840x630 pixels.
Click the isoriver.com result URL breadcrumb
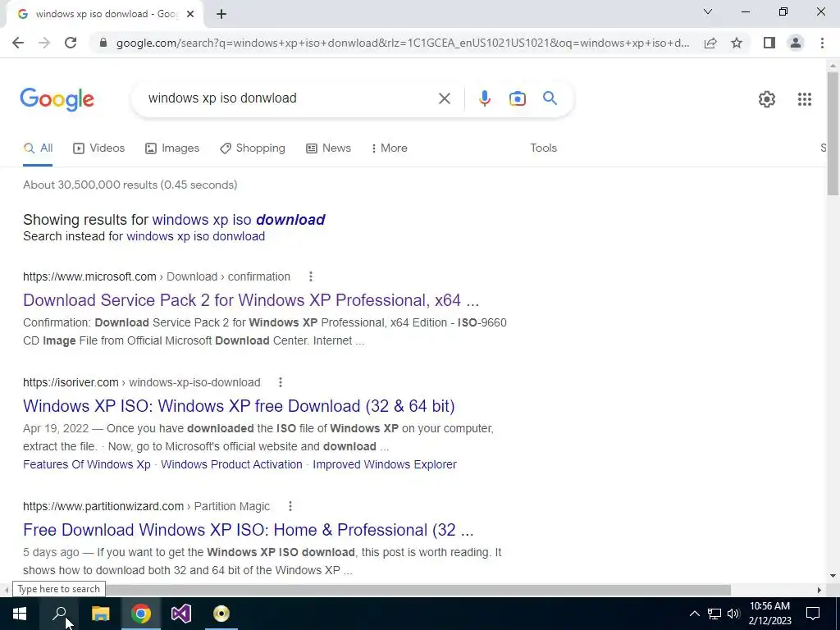141,382
